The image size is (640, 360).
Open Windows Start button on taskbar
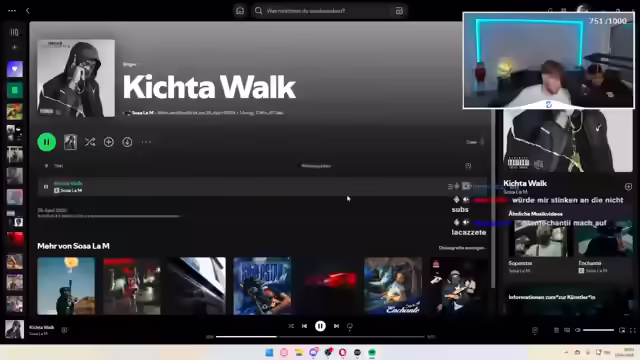coord(269,352)
